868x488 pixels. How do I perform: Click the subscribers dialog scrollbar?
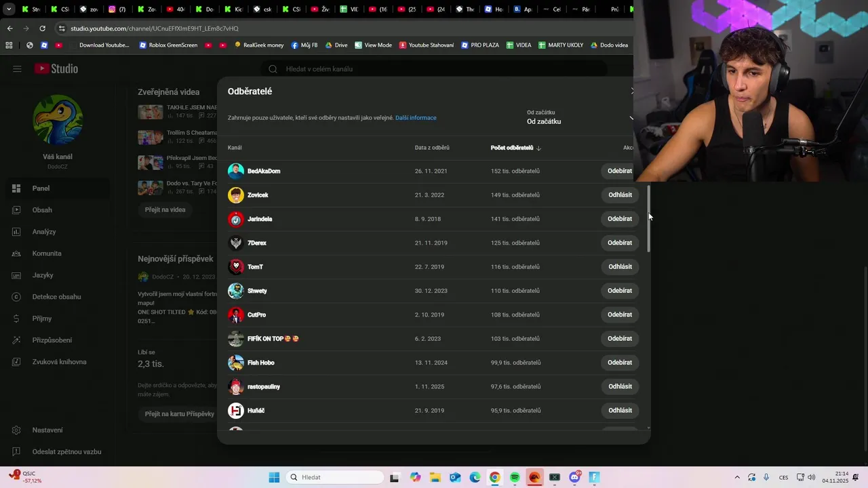(649, 219)
